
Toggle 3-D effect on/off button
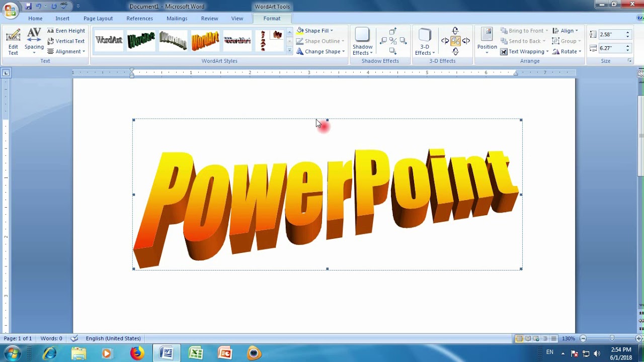455,41
